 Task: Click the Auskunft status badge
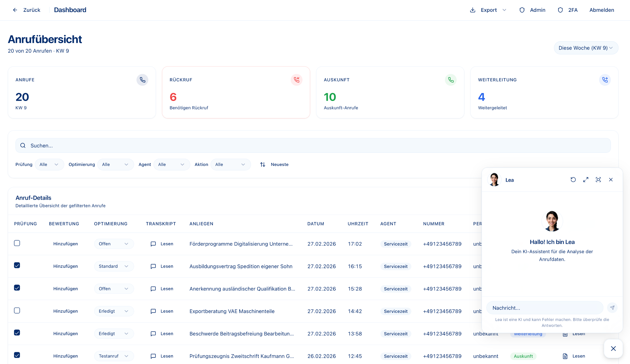point(523,356)
